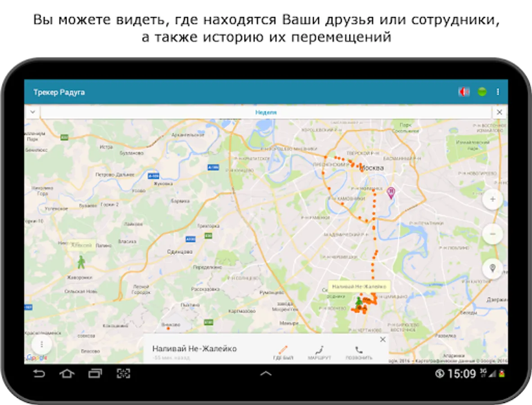
Task: Toggle the green tracking status indicator
Action: tap(482, 92)
